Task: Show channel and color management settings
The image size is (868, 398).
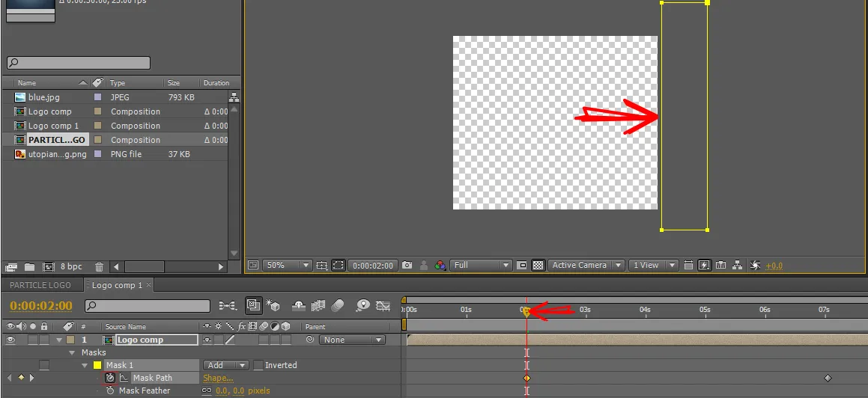Action: pos(440,266)
